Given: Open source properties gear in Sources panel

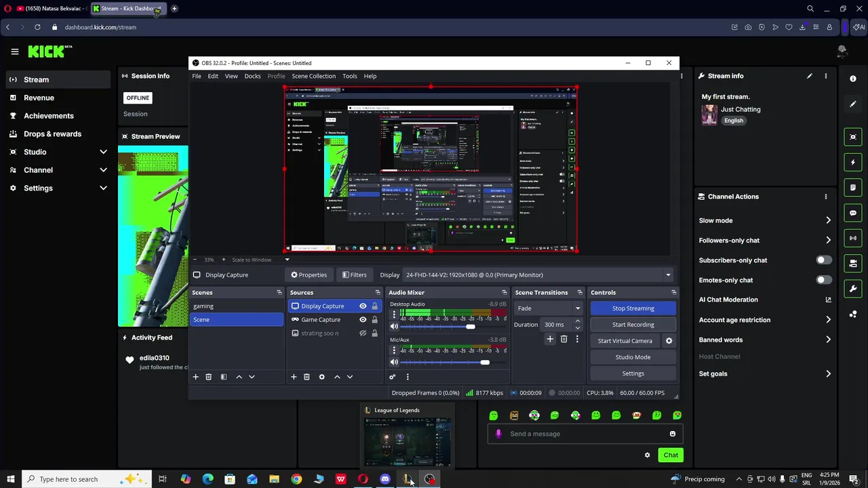Looking at the screenshot, I should click(x=321, y=377).
